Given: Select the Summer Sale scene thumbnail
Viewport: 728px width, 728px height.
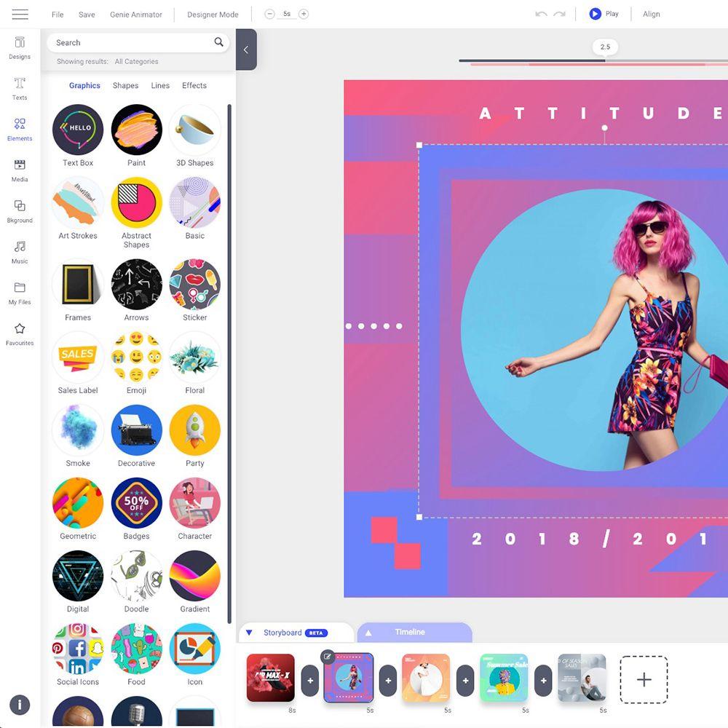Looking at the screenshot, I should click(504, 678).
